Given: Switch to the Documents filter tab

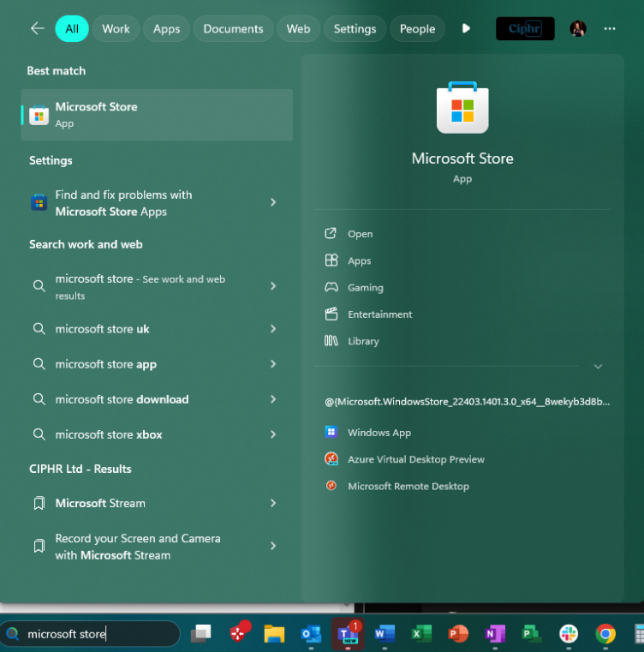Looking at the screenshot, I should tap(233, 28).
